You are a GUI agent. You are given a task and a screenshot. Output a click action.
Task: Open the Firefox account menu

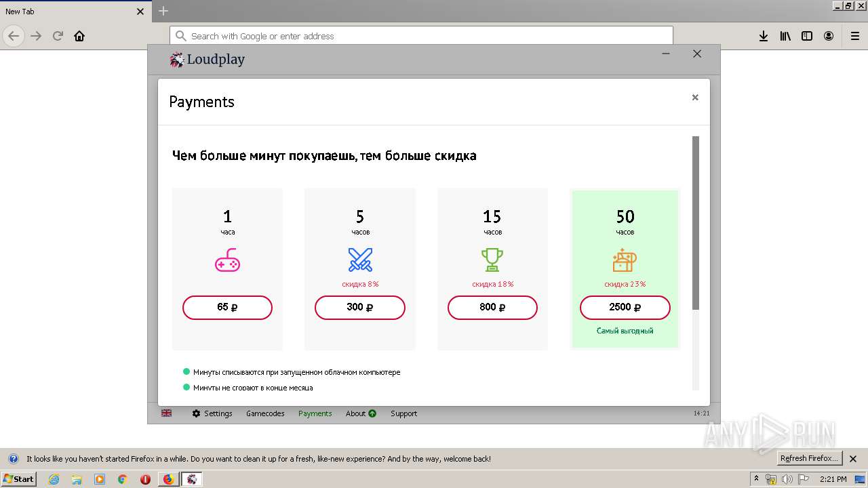coord(829,36)
